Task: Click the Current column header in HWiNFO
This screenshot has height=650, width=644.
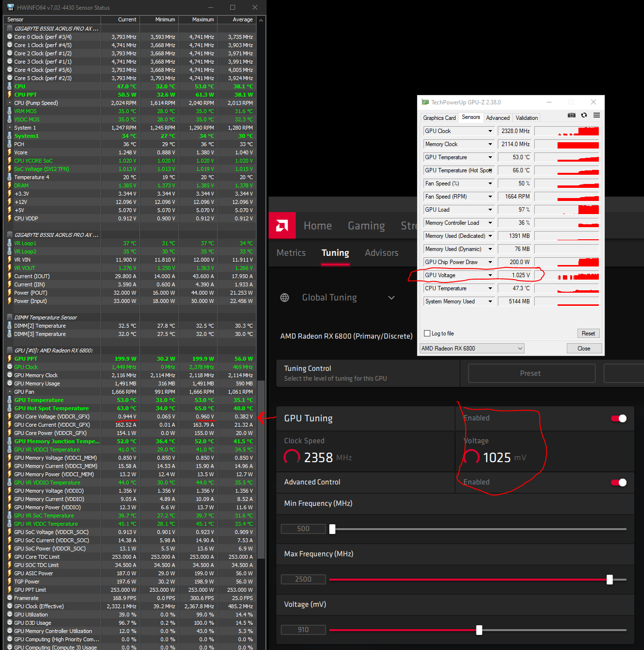Action: [x=120, y=19]
